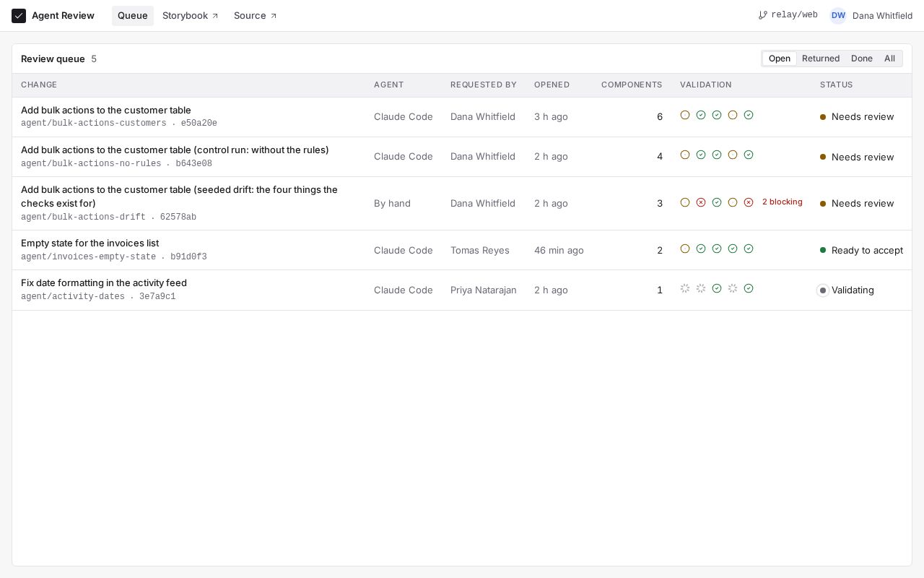The height and width of the screenshot is (578, 924).
Task: Click branch name agent/bulk-actions-customers
Action: [x=94, y=124]
